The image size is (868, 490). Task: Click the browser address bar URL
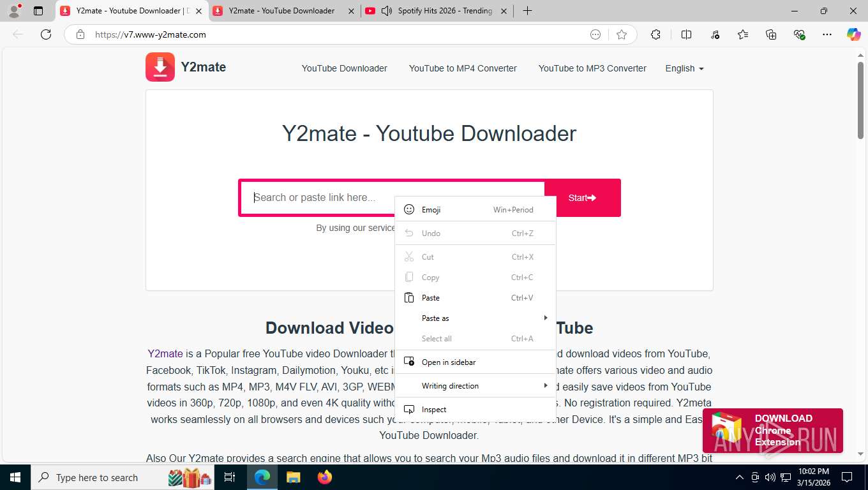(151, 34)
